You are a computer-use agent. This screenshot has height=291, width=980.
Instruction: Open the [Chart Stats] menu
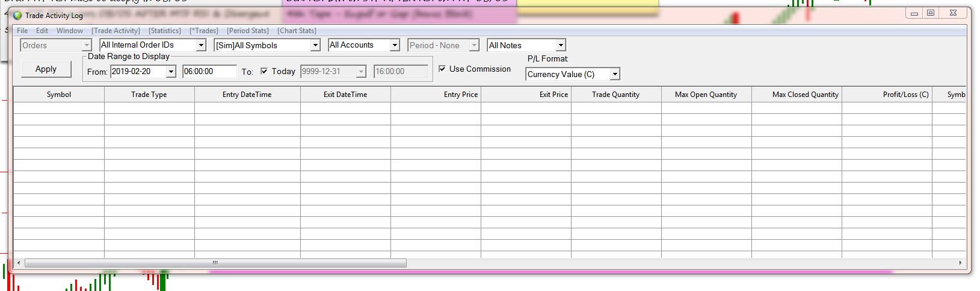pyautogui.click(x=297, y=31)
